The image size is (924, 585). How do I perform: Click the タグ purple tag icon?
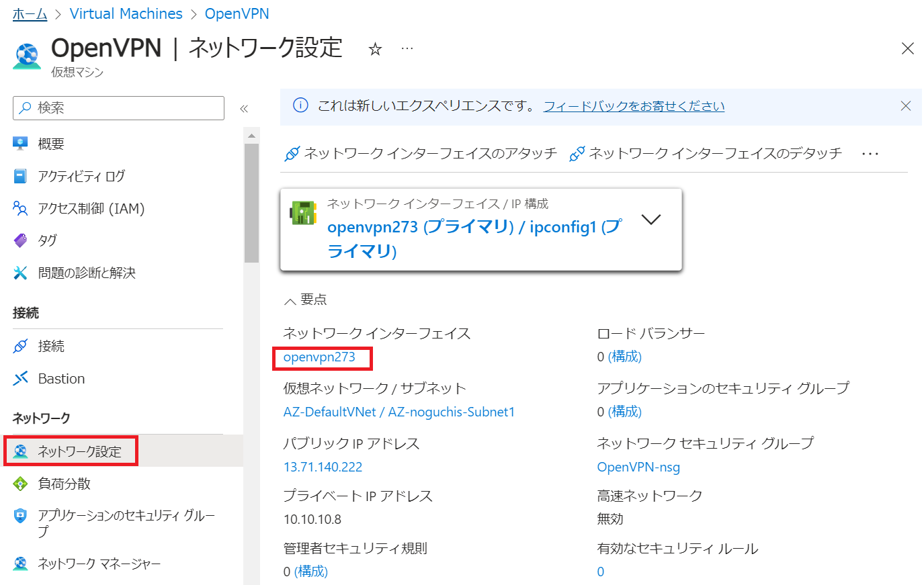pyautogui.click(x=21, y=240)
